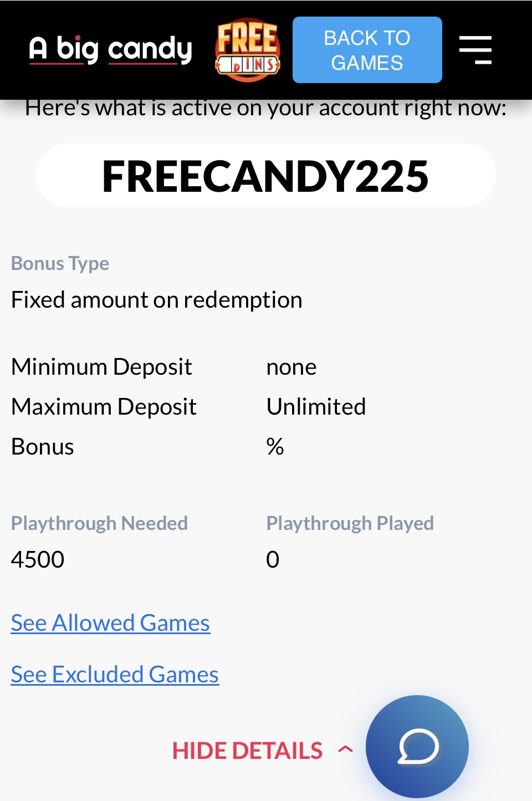
Task: Click the 'Unlimited' deposit value
Action: point(316,407)
